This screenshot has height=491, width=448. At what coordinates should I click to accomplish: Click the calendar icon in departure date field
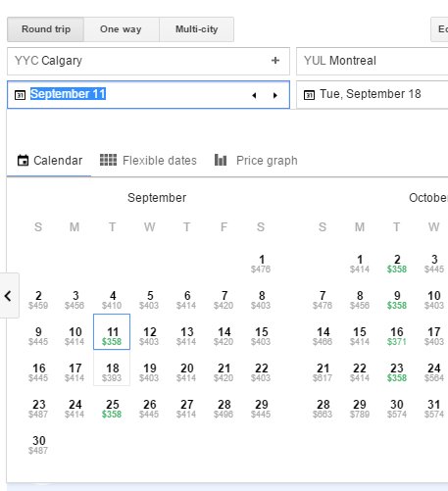click(x=20, y=95)
